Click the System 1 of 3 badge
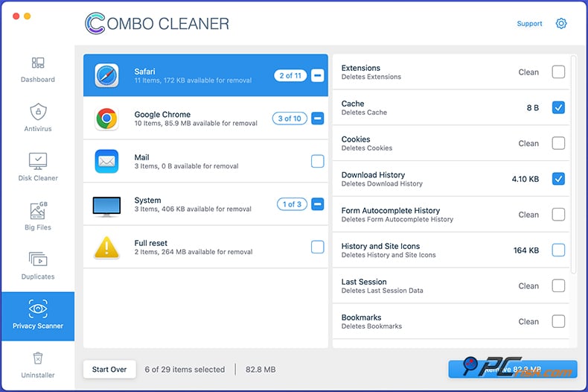This screenshot has height=392, width=588. pos(292,204)
